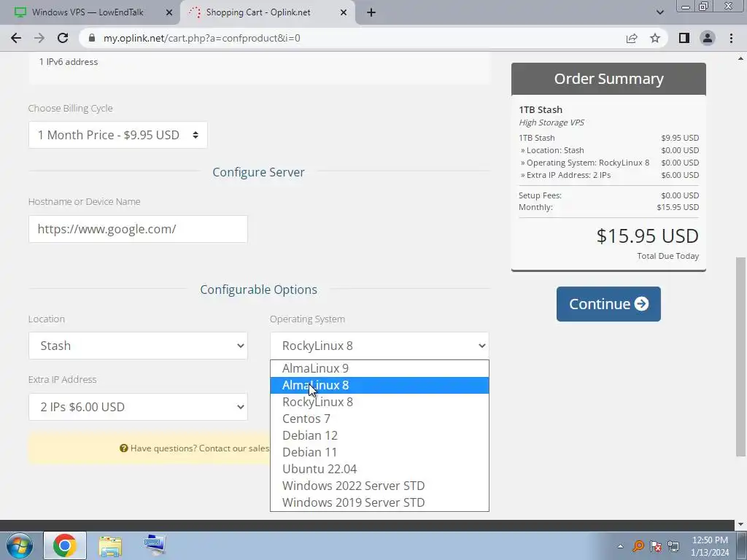
Task: Switch to Windows VPS LowEndTalk tab
Action: (88, 12)
